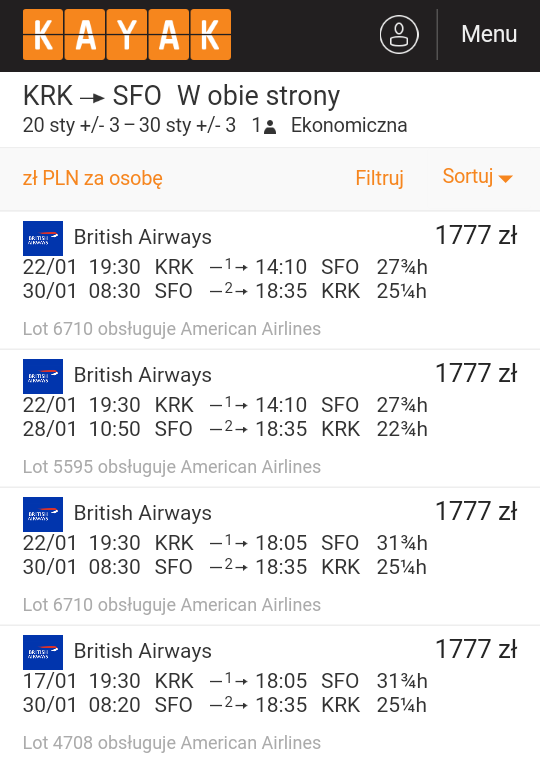Screen dimensions: 540x758
Task: Click British Airways logo in fourth result
Action: pyautogui.click(x=43, y=653)
